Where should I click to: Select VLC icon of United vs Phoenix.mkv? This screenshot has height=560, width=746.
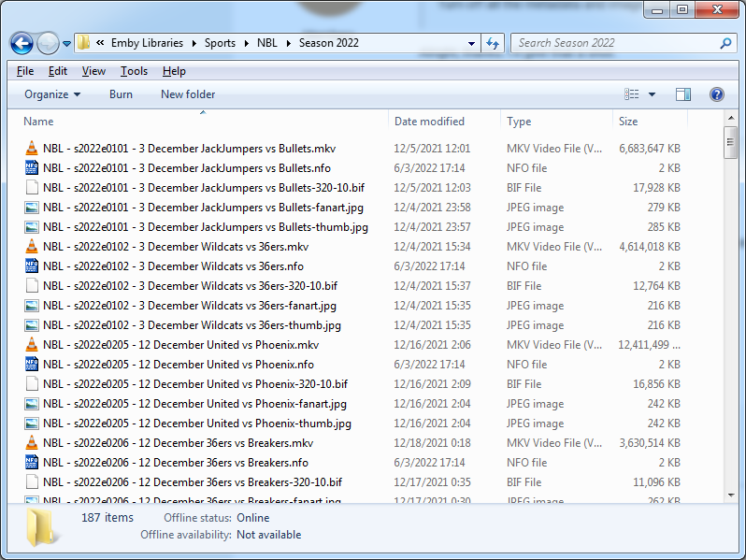tap(32, 344)
